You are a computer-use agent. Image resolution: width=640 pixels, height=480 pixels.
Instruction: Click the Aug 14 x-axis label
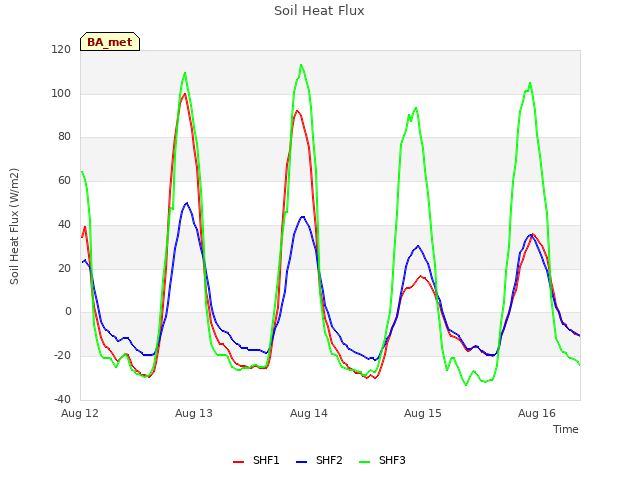[x=309, y=413]
